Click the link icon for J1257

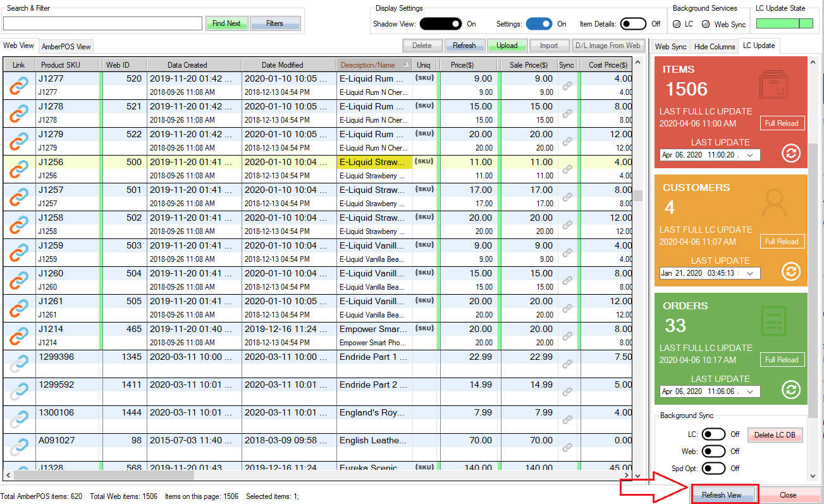point(19,197)
